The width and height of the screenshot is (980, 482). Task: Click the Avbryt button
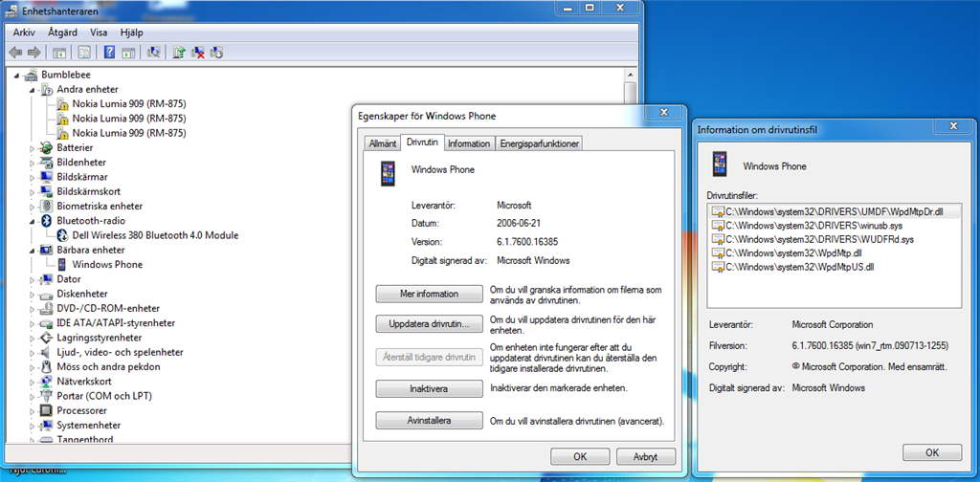click(646, 456)
